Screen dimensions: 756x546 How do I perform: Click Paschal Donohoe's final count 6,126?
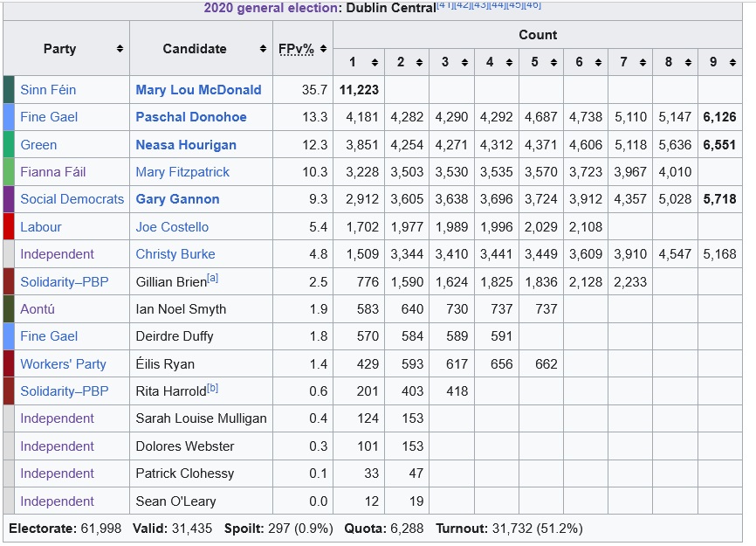coord(719,117)
